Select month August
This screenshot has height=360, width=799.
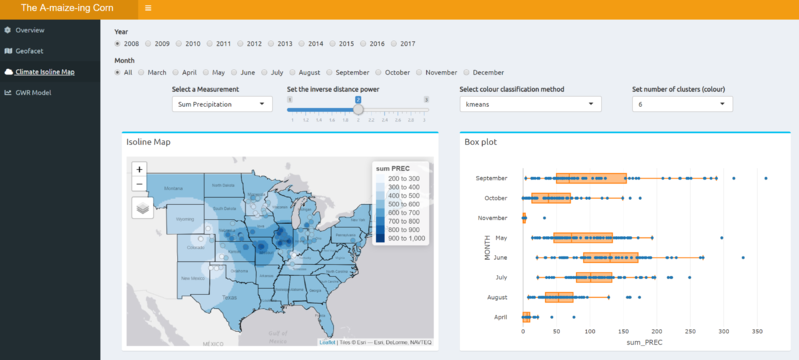(293, 72)
